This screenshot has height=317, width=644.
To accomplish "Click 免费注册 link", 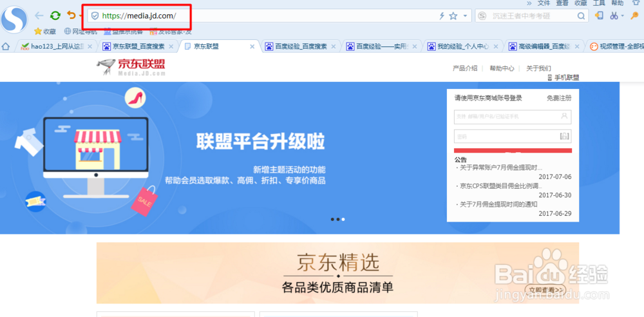I will coord(559,98).
